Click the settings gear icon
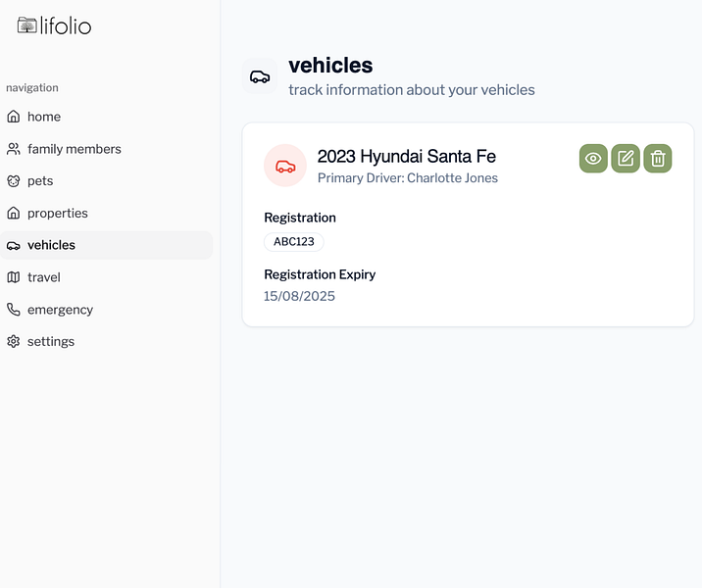Image resolution: width=702 pixels, height=588 pixels. pyautogui.click(x=14, y=342)
